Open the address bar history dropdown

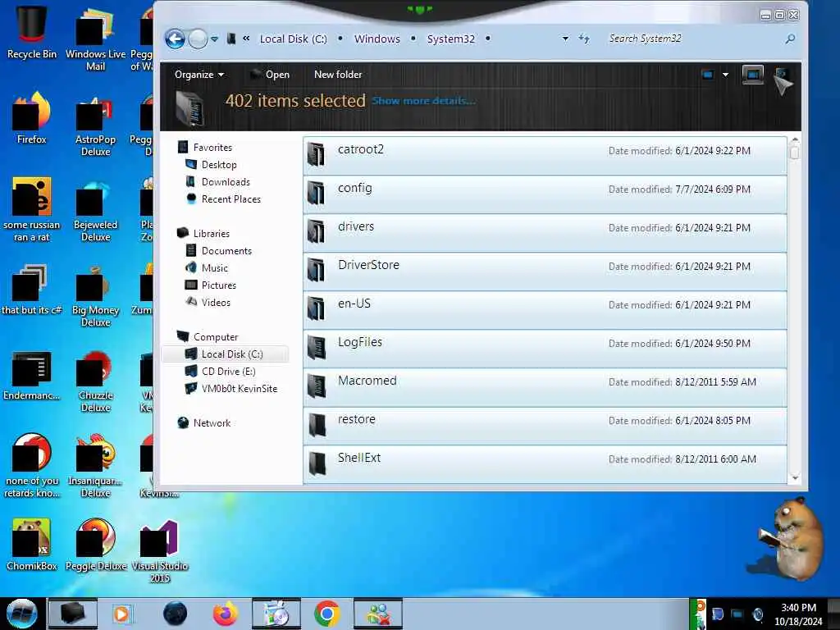click(x=565, y=39)
